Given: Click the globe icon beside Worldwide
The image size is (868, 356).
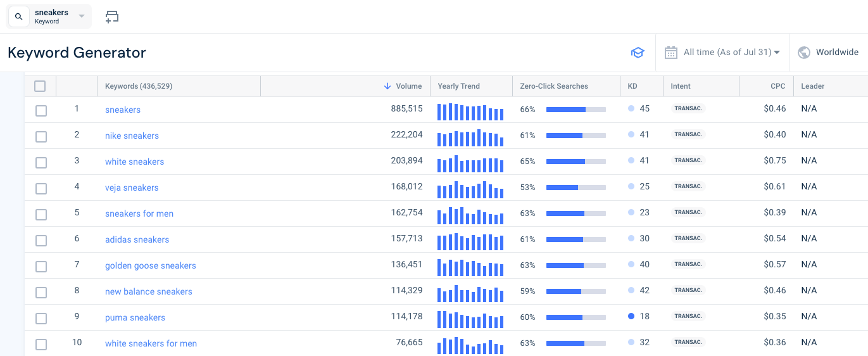Looking at the screenshot, I should pyautogui.click(x=804, y=53).
